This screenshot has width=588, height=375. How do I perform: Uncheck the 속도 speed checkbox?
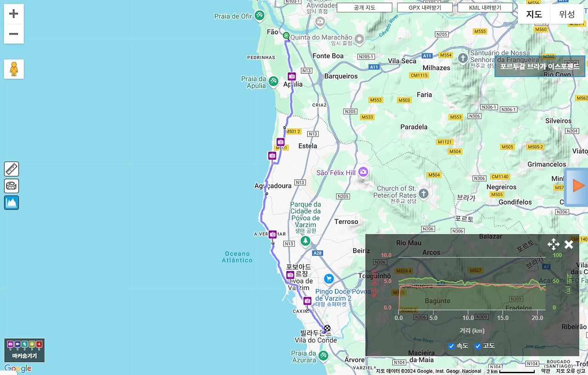click(451, 346)
